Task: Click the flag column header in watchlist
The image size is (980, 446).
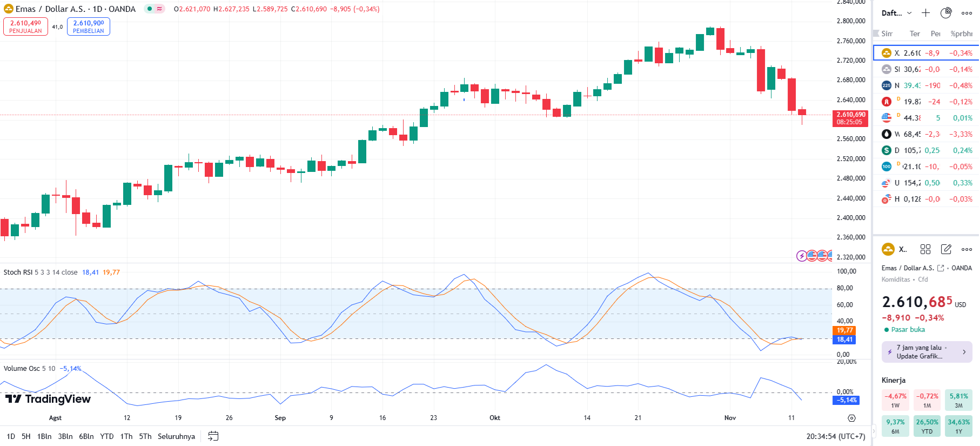Action: point(876,34)
